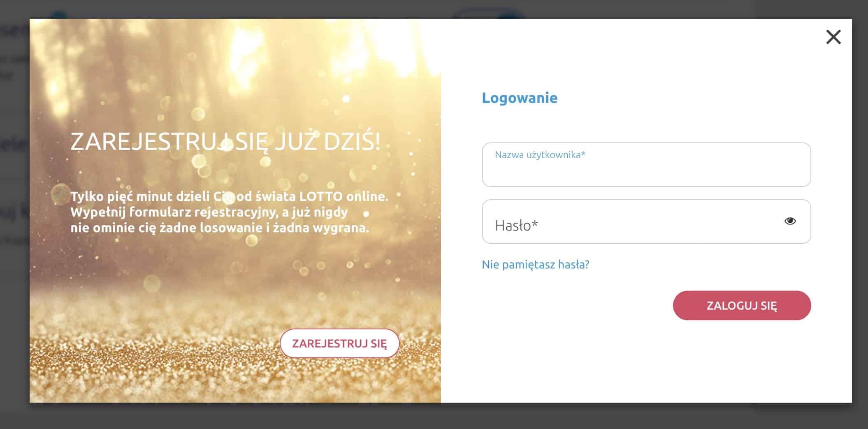
Task: Close the login dialog with the X
Action: click(833, 37)
